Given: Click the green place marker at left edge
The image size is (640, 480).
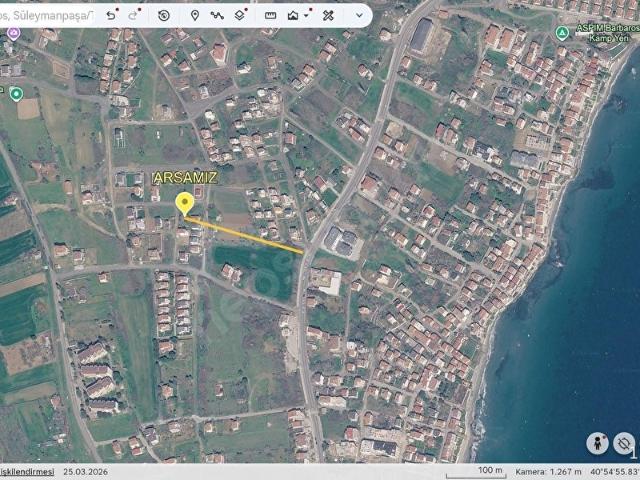Looking at the screenshot, I should tap(16, 94).
